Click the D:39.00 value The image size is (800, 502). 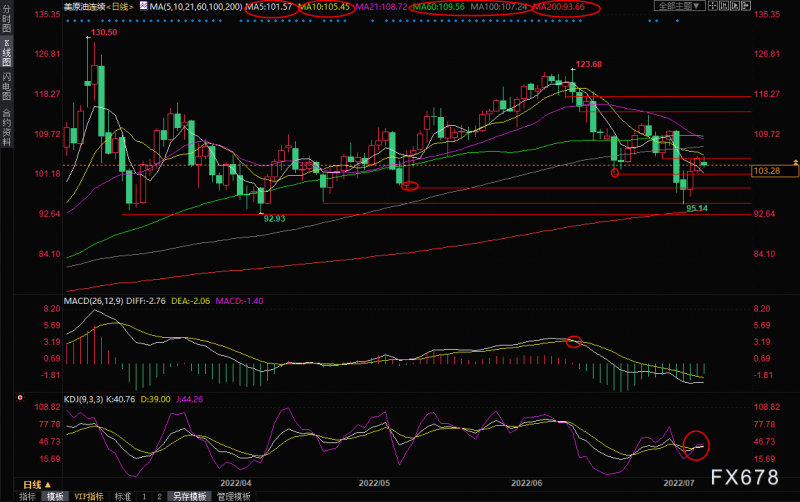(x=156, y=399)
